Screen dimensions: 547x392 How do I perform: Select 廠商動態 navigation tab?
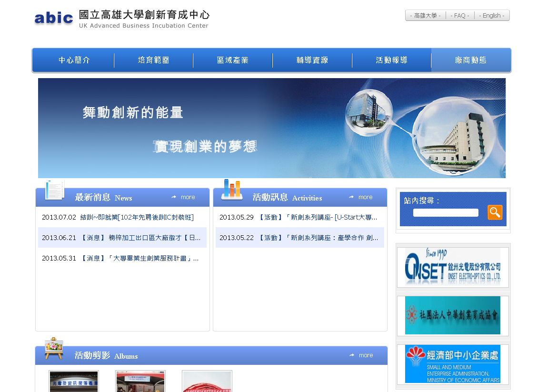tap(471, 60)
